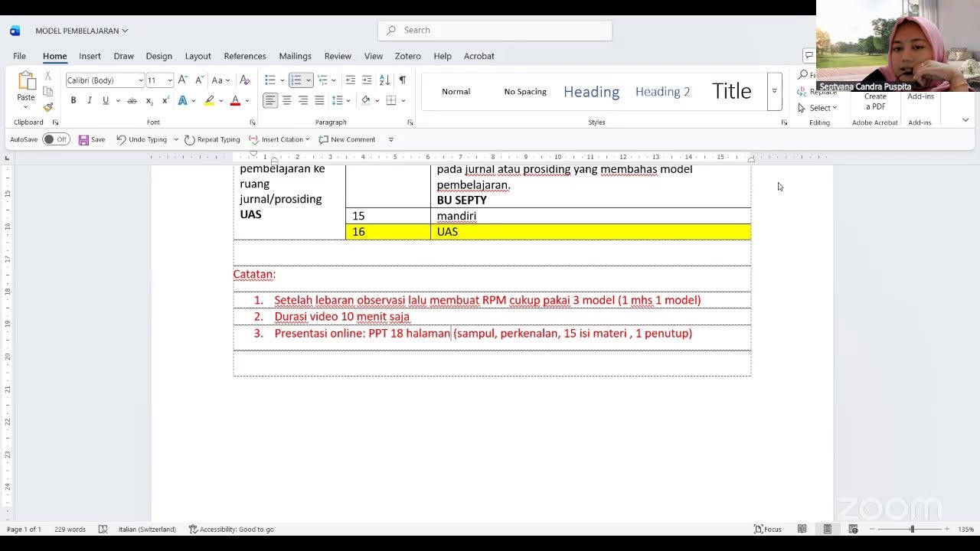Toggle show paragraph marks pilcrow
The height and width of the screenshot is (551, 980).
402,80
